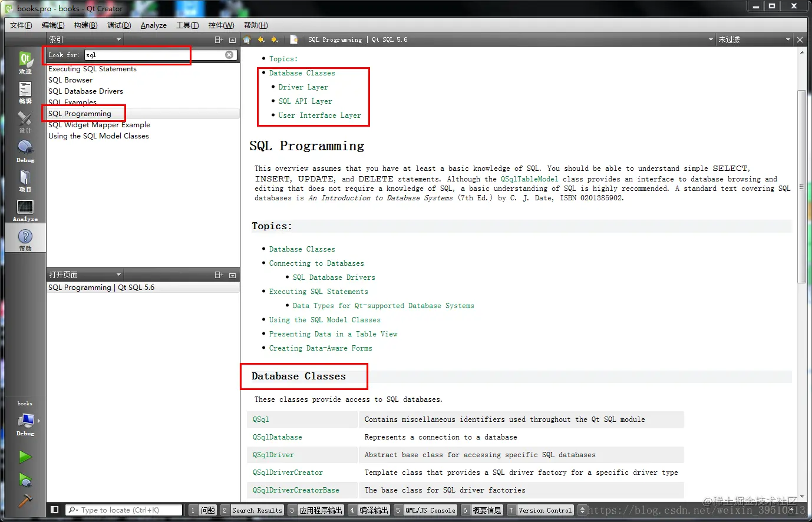
Task: Click the Type to locate field
Action: 130,510
